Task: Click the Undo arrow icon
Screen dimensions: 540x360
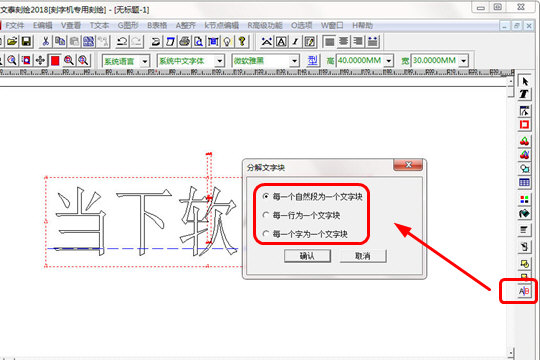Action: point(122,42)
